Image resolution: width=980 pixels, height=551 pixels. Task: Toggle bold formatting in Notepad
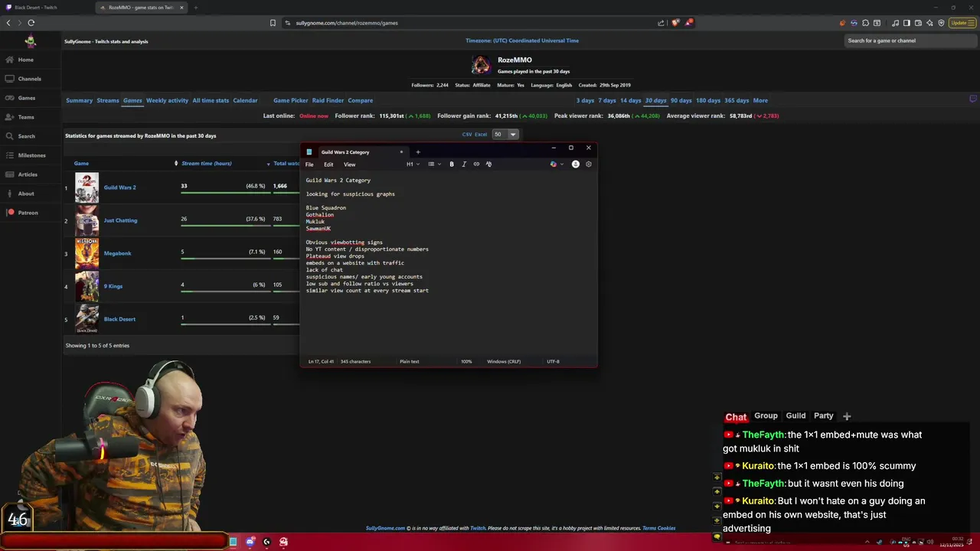point(452,164)
